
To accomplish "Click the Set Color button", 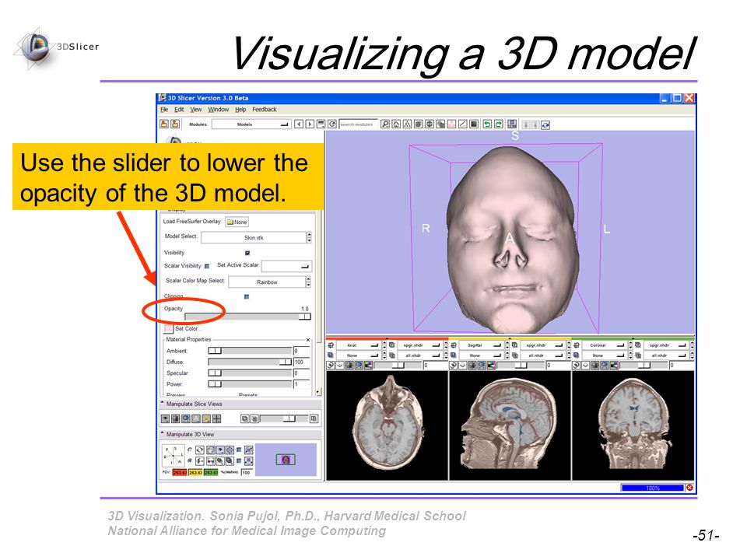I will coord(182,328).
